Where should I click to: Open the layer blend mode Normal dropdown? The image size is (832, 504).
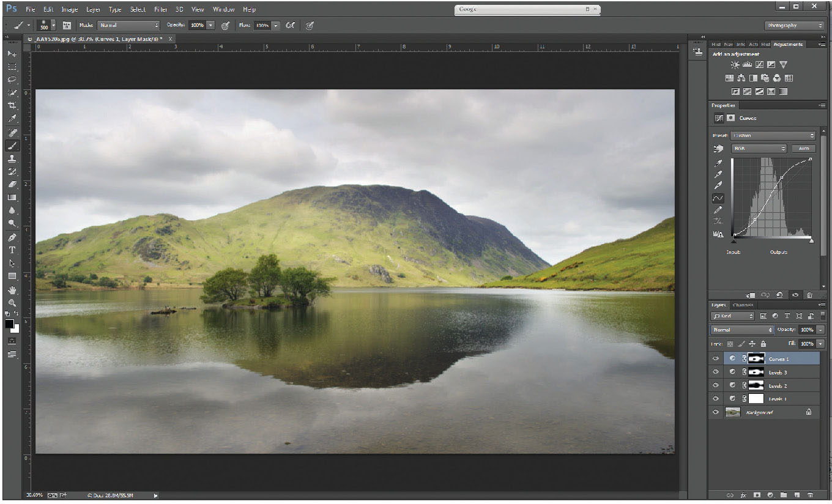741,330
